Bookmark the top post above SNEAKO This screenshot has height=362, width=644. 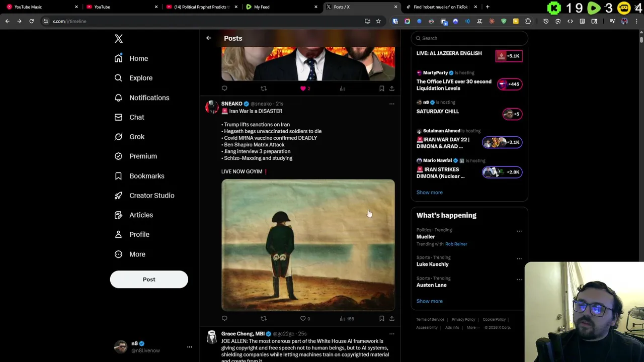click(x=381, y=88)
